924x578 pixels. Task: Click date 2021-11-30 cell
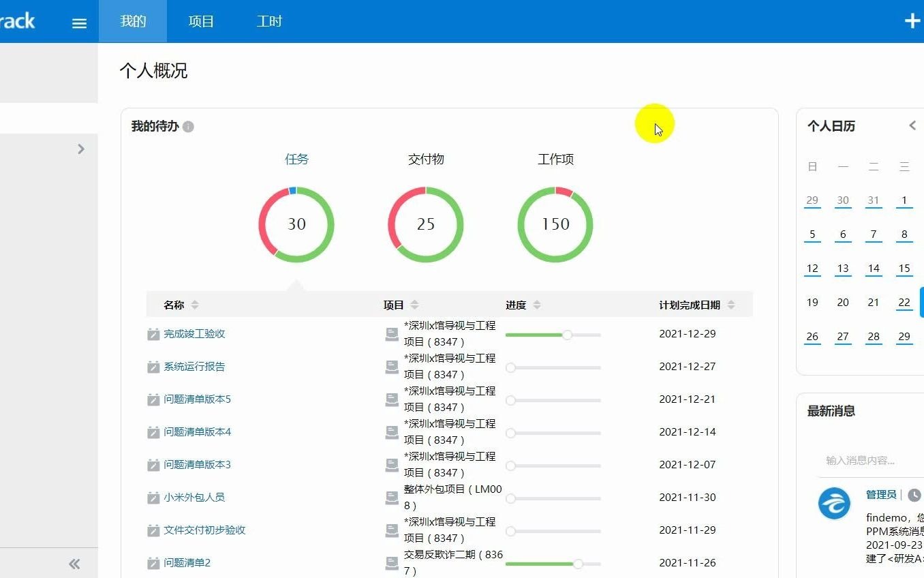click(x=688, y=498)
